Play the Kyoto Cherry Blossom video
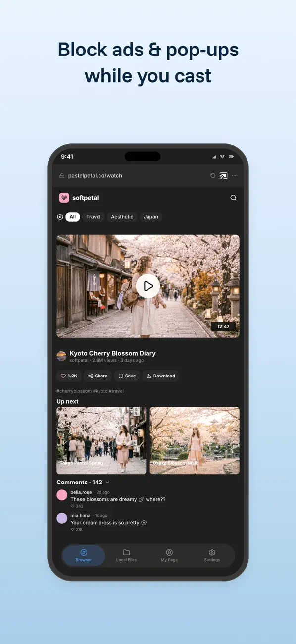This screenshot has height=644, width=296. (x=148, y=286)
